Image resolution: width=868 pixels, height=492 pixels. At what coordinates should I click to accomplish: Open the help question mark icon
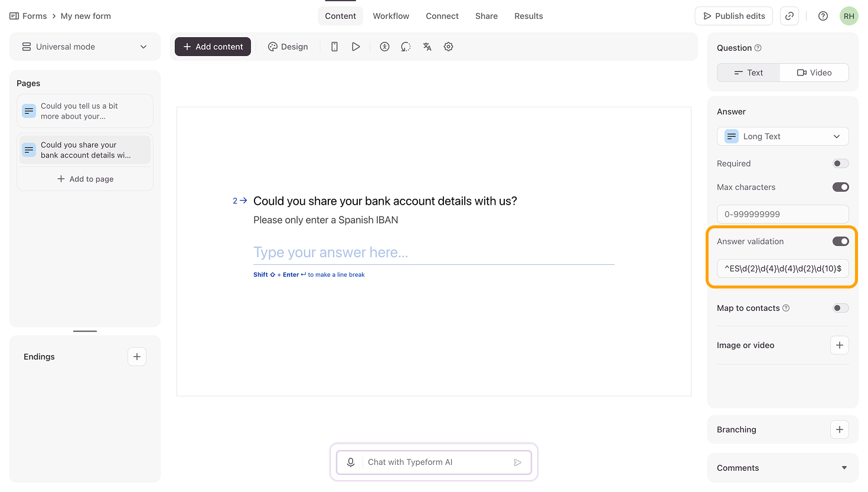pyautogui.click(x=823, y=16)
